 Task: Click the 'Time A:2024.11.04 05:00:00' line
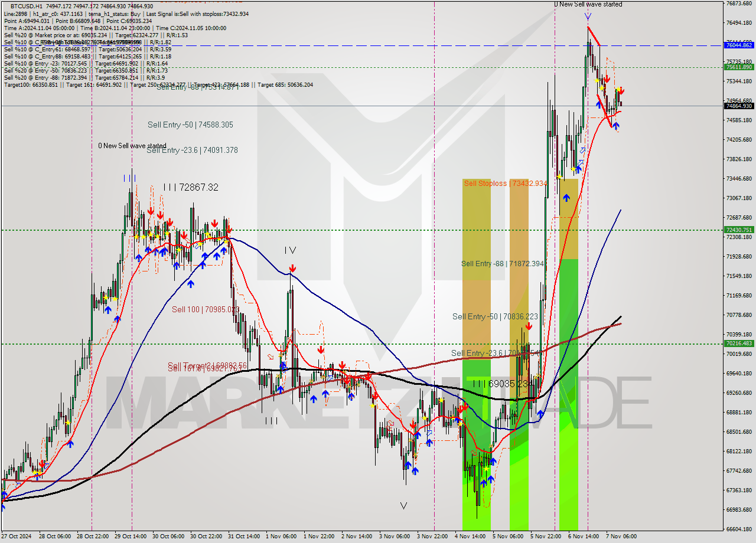click(x=115, y=28)
